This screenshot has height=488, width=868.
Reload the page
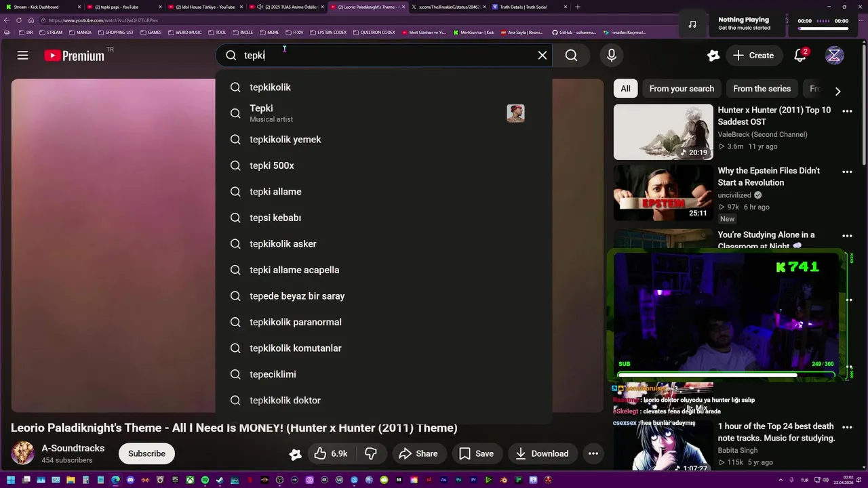click(x=18, y=20)
